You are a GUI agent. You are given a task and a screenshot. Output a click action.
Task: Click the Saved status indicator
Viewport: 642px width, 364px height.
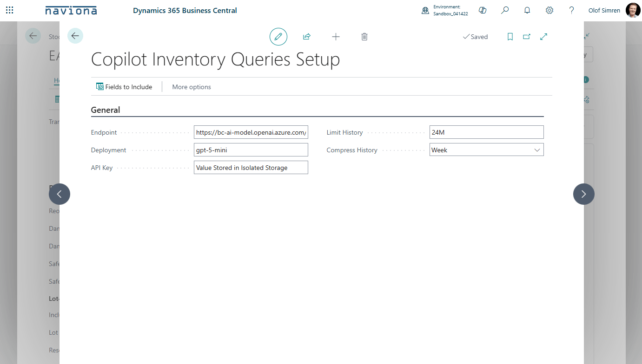point(475,37)
